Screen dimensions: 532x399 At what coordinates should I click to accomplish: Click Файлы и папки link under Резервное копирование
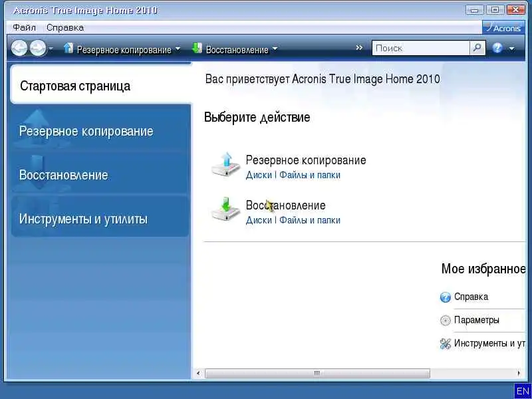(x=309, y=175)
